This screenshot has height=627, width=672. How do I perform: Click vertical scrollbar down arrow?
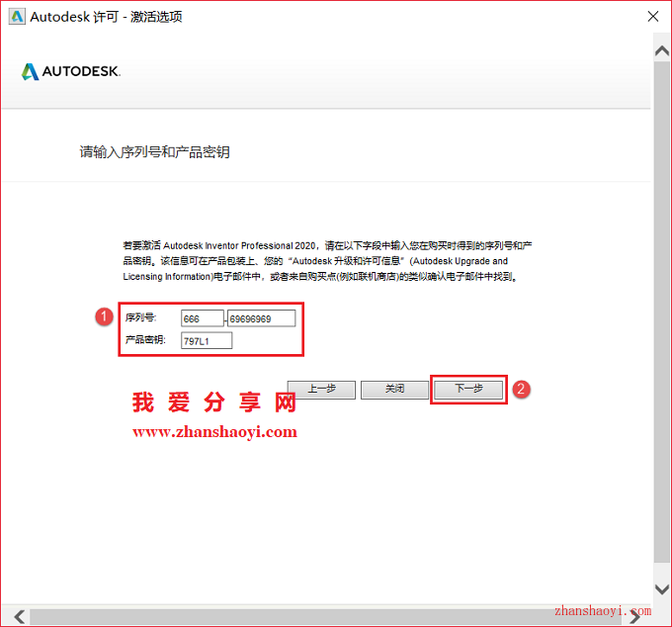[x=662, y=588]
